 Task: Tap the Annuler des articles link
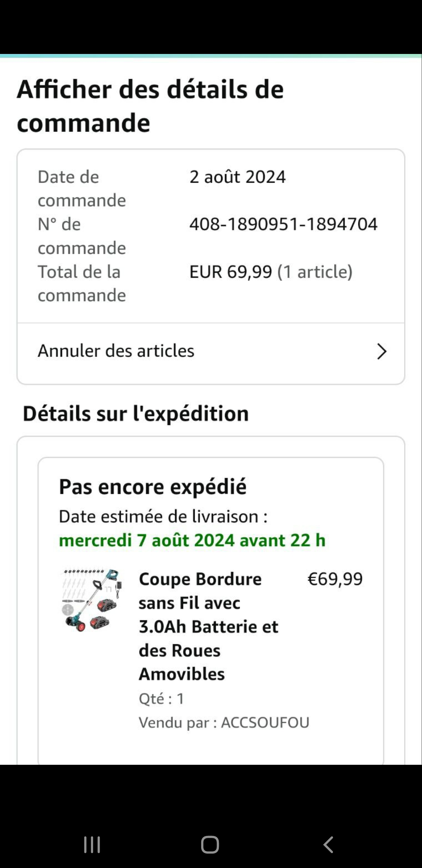(x=116, y=351)
